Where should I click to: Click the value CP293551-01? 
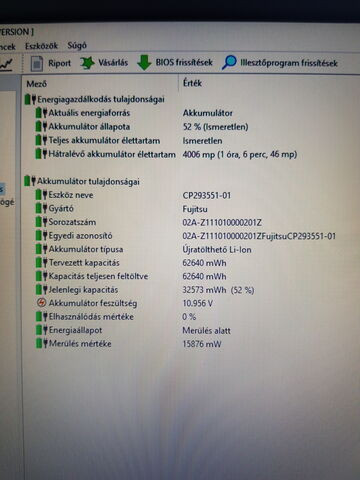pyautogui.click(x=207, y=195)
